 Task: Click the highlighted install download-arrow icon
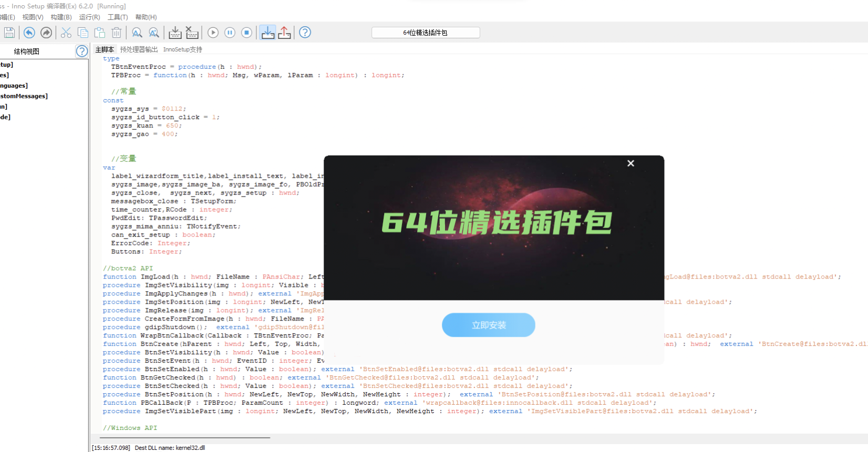tap(268, 33)
